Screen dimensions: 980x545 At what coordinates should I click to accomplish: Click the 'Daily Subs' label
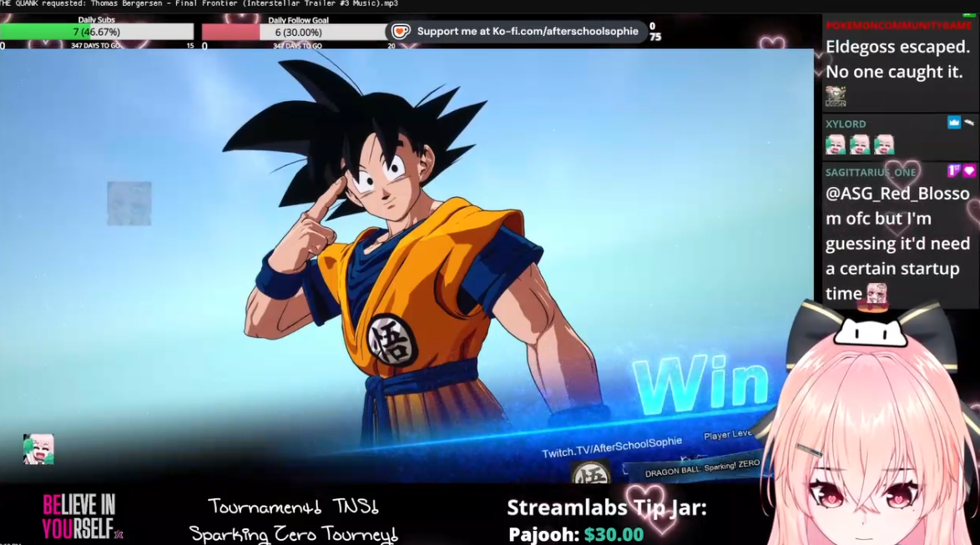96,19
